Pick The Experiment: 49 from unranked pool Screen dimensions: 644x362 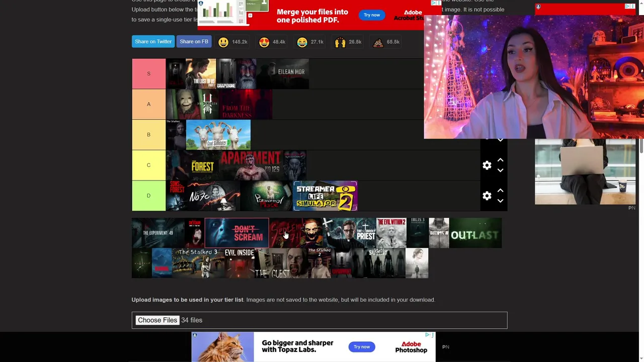(x=158, y=233)
